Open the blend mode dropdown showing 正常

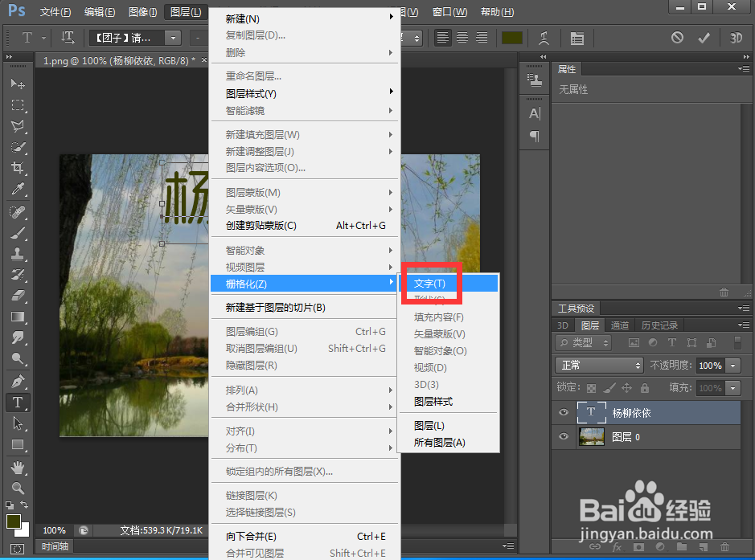click(x=599, y=365)
